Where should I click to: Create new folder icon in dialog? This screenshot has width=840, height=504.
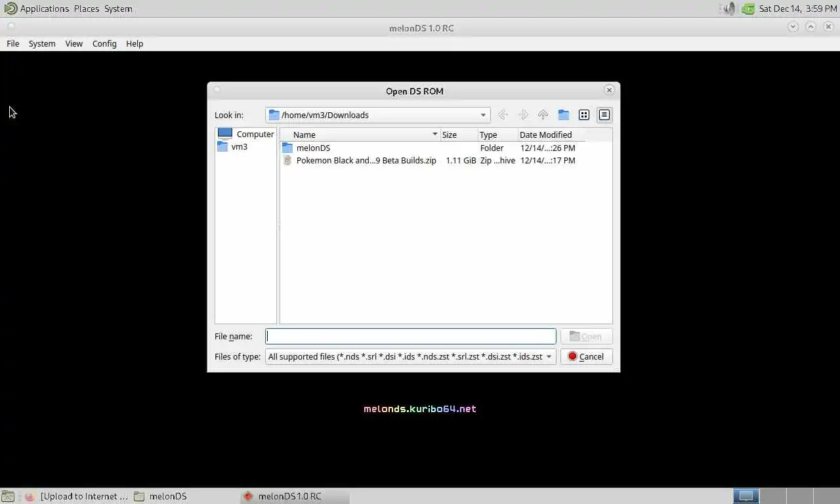(x=564, y=115)
